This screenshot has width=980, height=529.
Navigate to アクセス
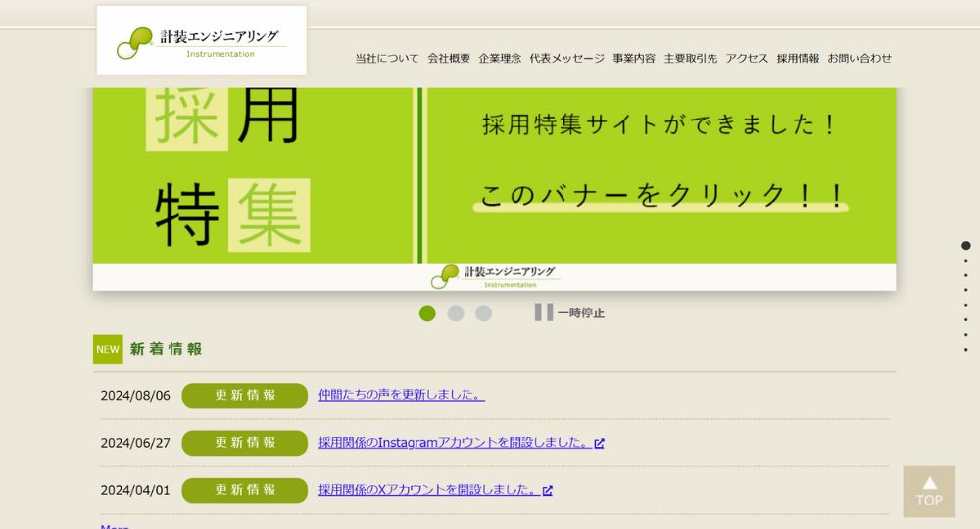click(x=747, y=58)
